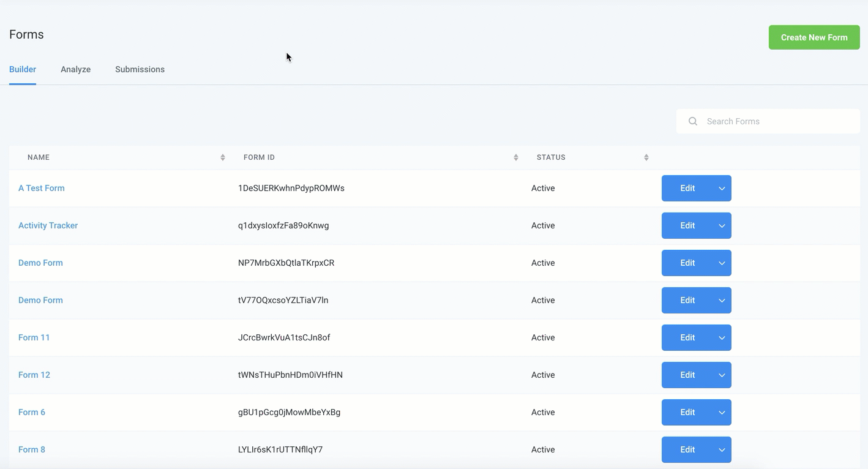Select form ID gBU1pGcg0jMowMbeYxBg
The height and width of the screenshot is (469, 868).
pos(289,412)
